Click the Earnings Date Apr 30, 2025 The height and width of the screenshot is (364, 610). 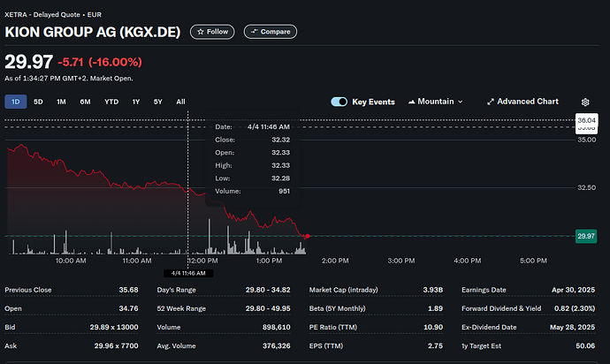573,290
